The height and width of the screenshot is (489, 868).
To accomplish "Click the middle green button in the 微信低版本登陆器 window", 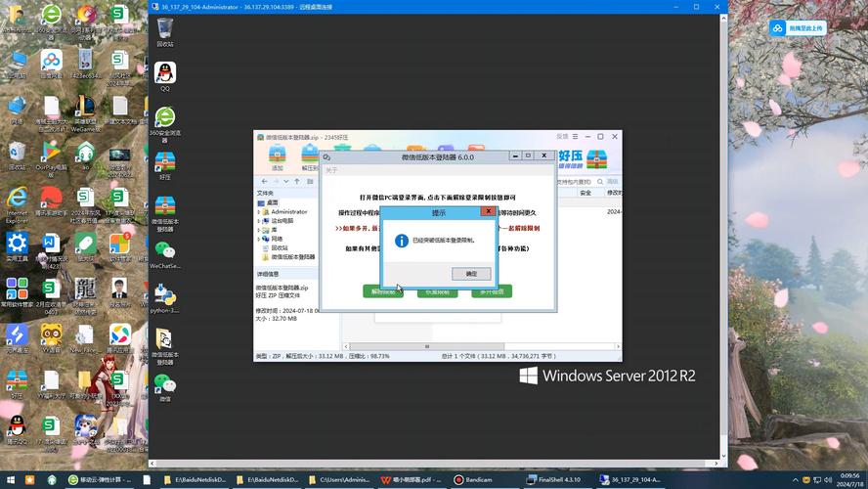I will pyautogui.click(x=437, y=291).
